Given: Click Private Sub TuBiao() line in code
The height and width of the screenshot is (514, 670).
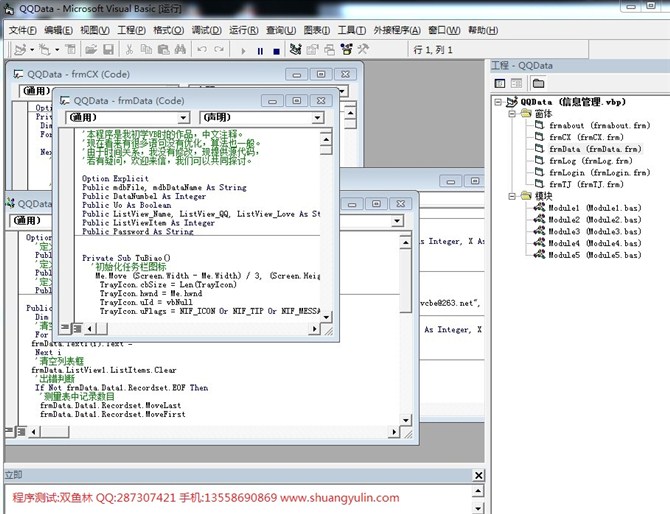Looking at the screenshot, I should point(126,258).
